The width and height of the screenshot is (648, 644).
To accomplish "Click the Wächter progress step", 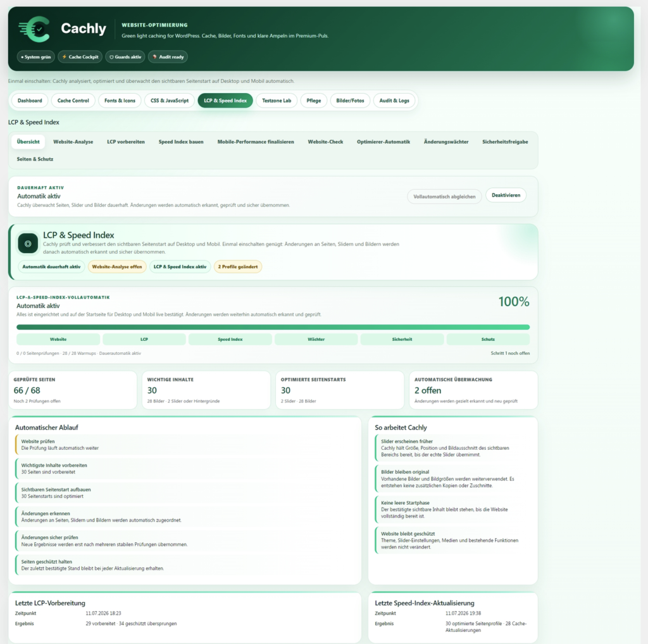I will (x=316, y=339).
